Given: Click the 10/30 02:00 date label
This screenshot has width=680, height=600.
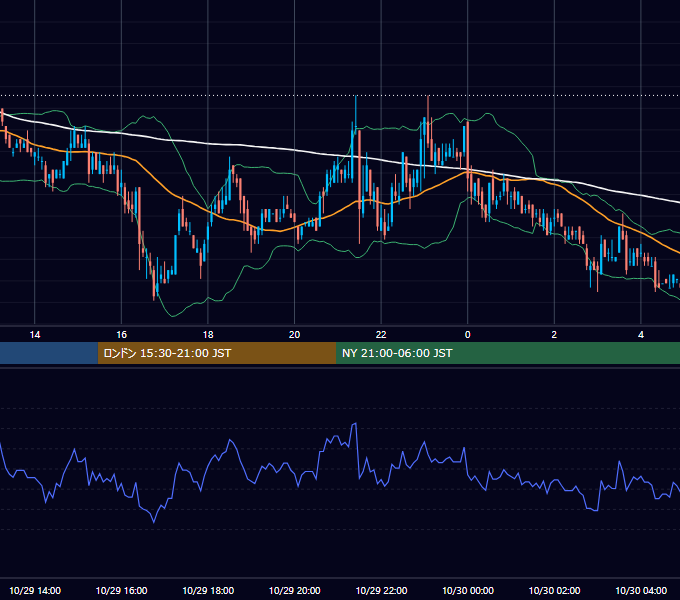Looking at the screenshot, I should tap(554, 590).
